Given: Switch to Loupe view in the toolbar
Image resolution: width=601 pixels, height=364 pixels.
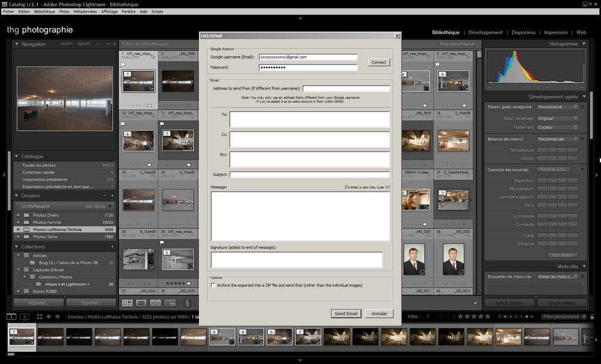Looking at the screenshot, I should (x=141, y=303).
